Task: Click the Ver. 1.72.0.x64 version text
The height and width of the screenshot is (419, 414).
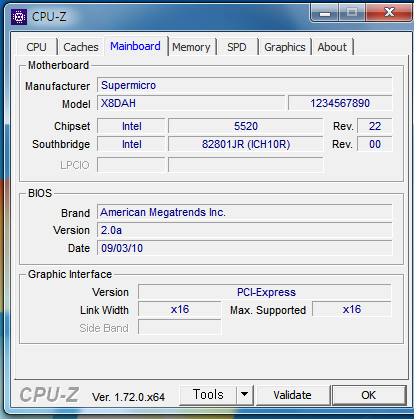Action: [128, 397]
